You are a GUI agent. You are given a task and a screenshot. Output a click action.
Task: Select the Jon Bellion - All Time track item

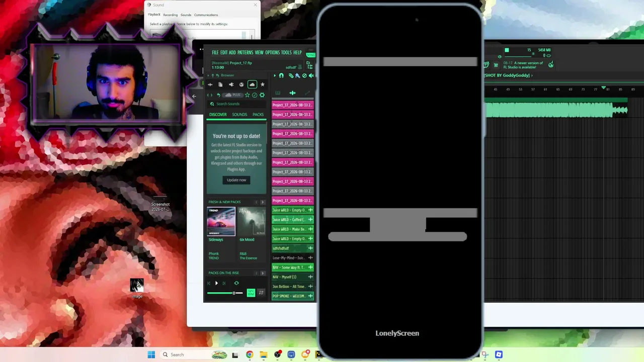tap(293, 287)
